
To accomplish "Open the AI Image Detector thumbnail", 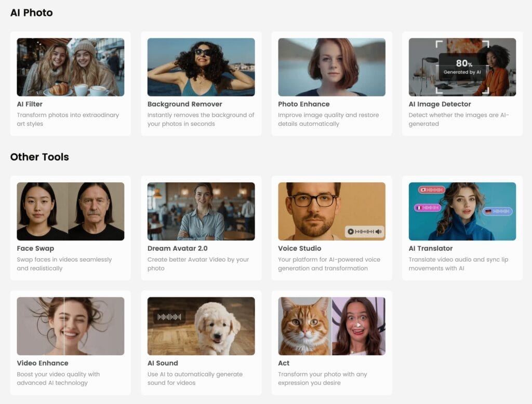I will 462,67.
